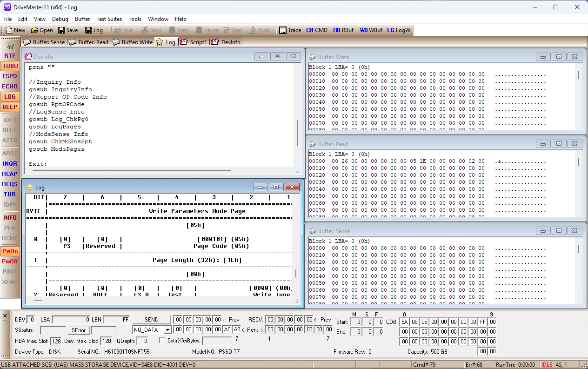Open the File menu
This screenshot has width=588, height=369.
point(7,19)
